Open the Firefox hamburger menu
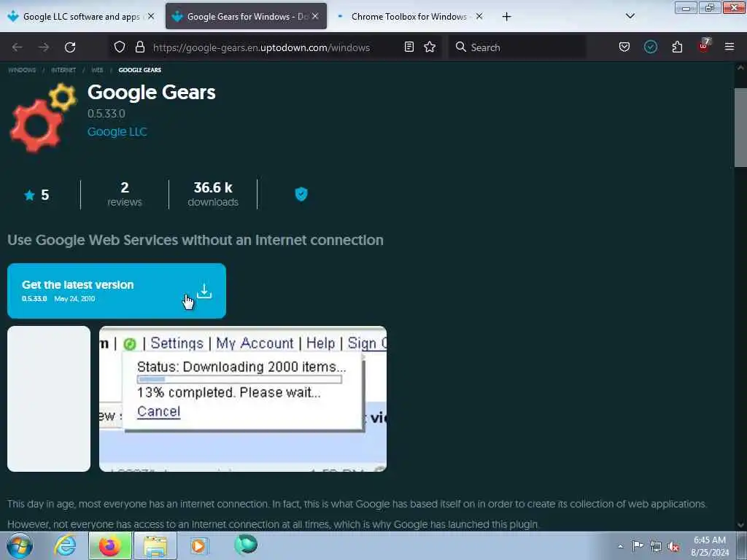Viewport: 747px width, 560px height. [729, 47]
